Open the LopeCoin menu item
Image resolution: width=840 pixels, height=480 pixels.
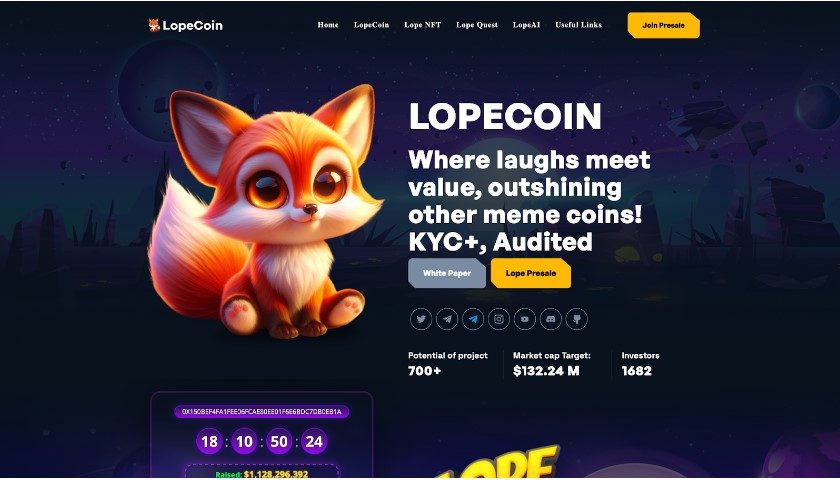point(371,25)
